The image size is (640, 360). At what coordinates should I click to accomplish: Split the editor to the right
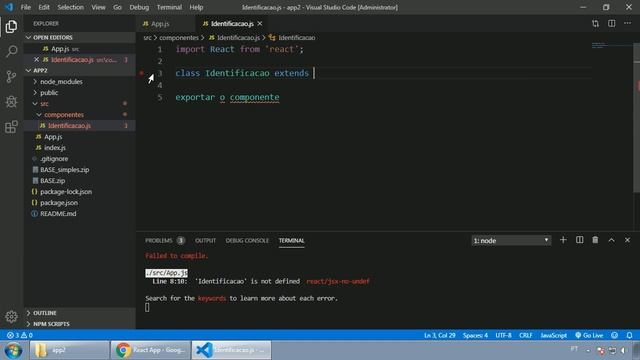click(x=611, y=24)
